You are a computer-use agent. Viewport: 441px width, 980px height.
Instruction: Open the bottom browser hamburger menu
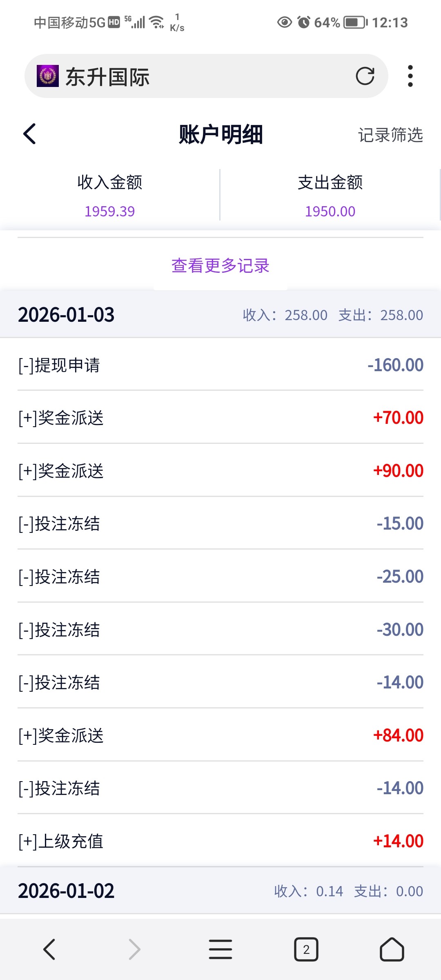220,949
